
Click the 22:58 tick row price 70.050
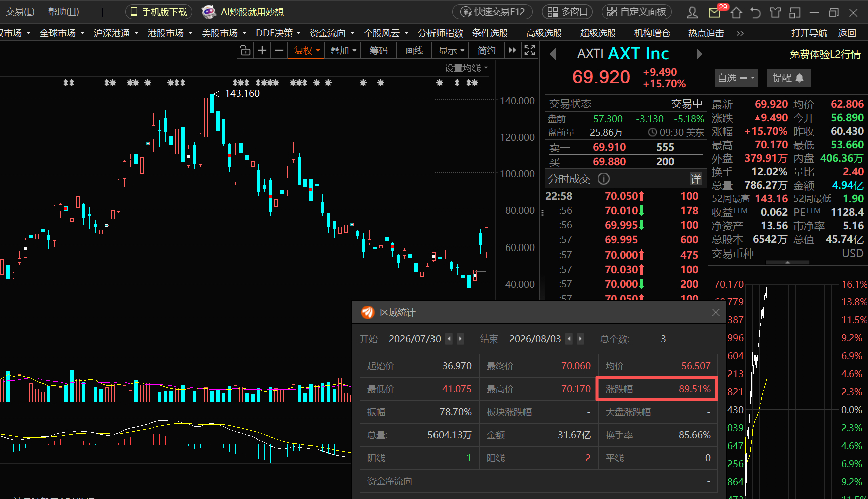pyautogui.click(x=621, y=196)
